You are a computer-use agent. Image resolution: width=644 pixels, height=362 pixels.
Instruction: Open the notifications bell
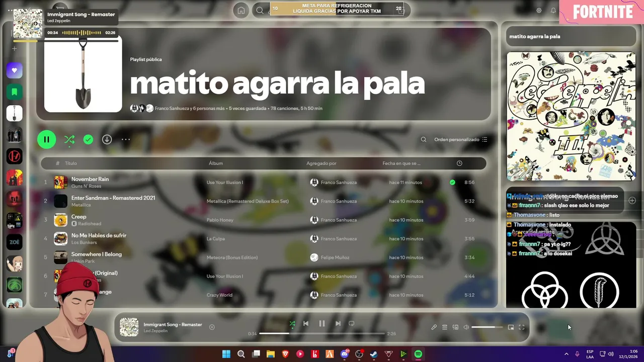coord(553,10)
